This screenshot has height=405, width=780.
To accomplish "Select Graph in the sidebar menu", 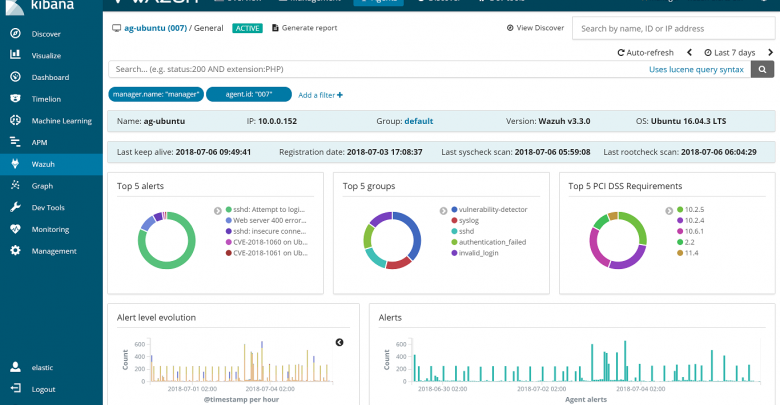I will pos(42,185).
